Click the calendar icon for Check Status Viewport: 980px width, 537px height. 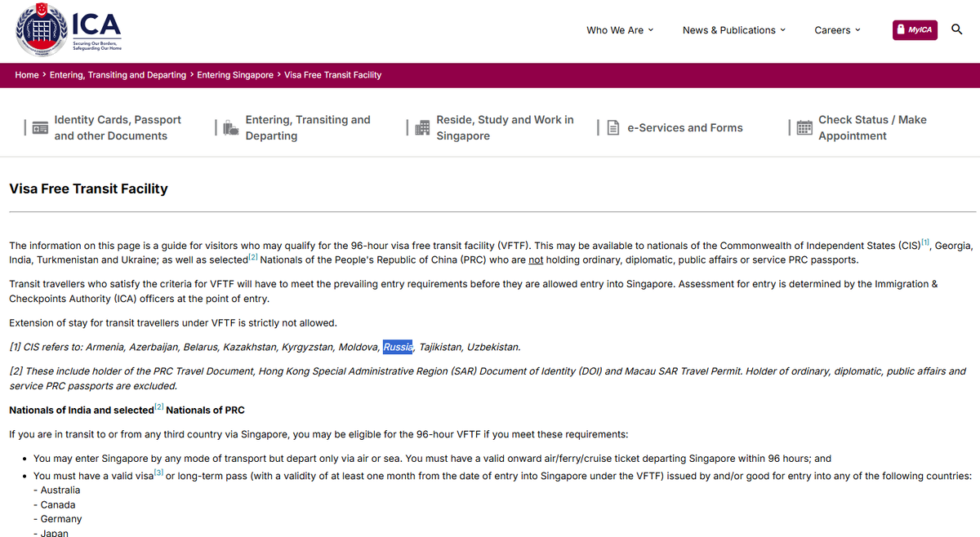(x=804, y=128)
